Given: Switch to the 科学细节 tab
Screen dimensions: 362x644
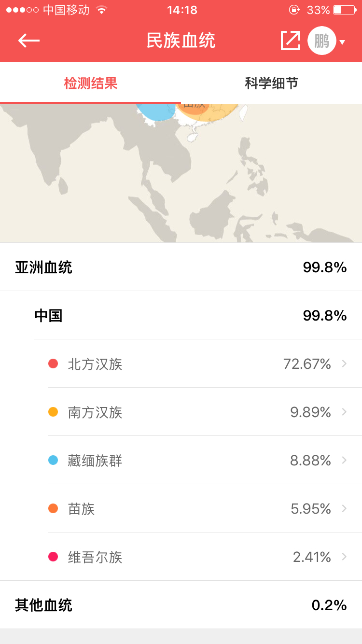Looking at the screenshot, I should (x=271, y=83).
